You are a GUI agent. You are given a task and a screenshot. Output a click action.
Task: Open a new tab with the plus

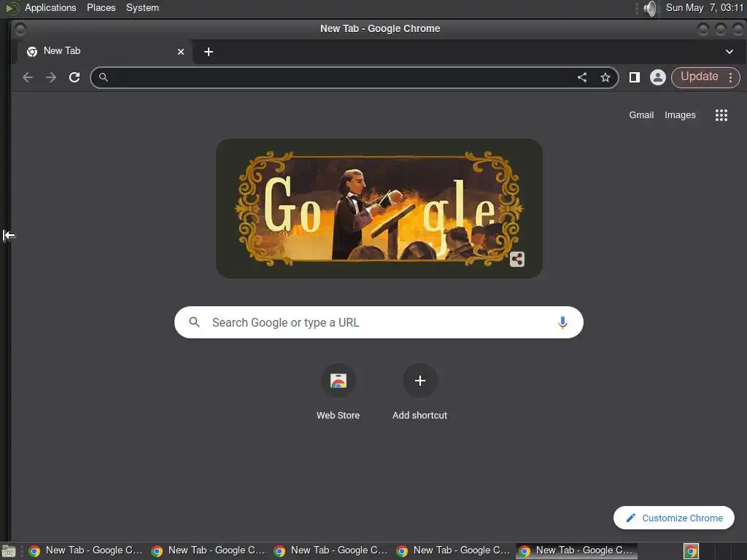click(208, 52)
